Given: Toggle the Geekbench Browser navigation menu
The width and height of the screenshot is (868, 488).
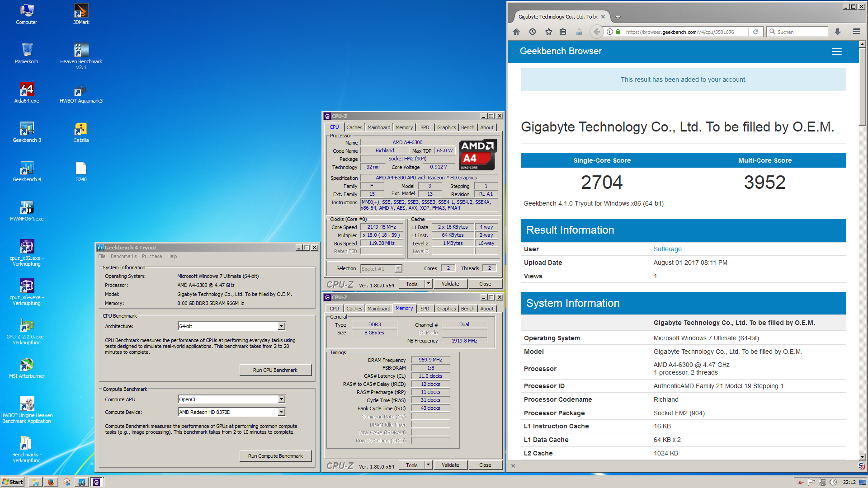Looking at the screenshot, I should (x=837, y=52).
